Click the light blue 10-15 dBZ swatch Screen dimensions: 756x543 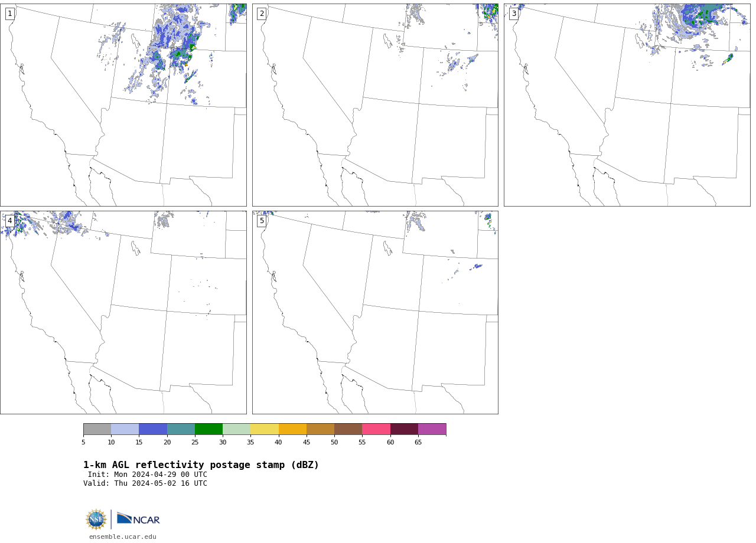[125, 429]
